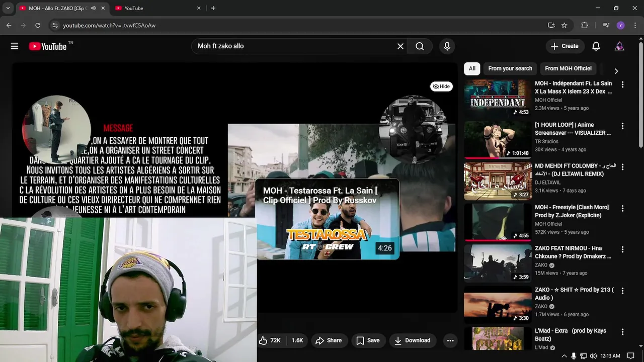Open MOH - Indépendant thumbnail
The height and width of the screenshot is (362, 644).
pyautogui.click(x=498, y=99)
